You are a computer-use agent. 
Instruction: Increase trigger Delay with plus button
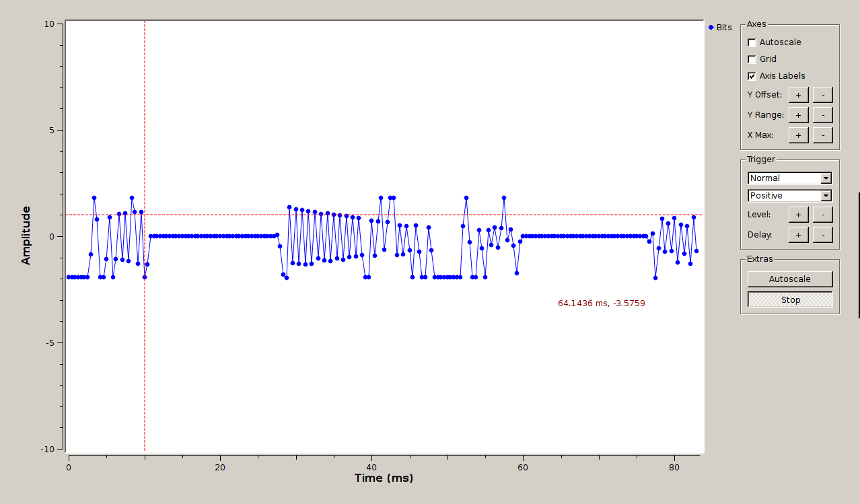(798, 235)
